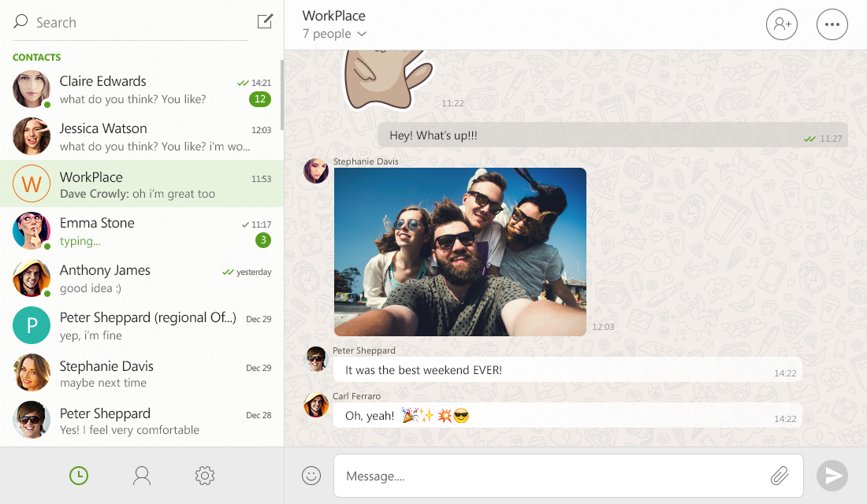Open Peter Sheppard chat dated Dec 28
Viewport: 867px width, 504px height.
tap(142, 421)
